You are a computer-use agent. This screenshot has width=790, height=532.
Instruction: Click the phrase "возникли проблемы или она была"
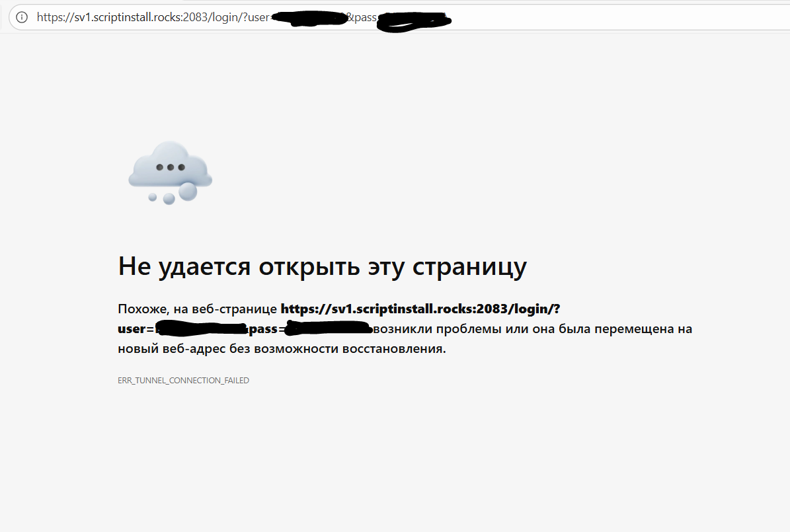[477, 328]
